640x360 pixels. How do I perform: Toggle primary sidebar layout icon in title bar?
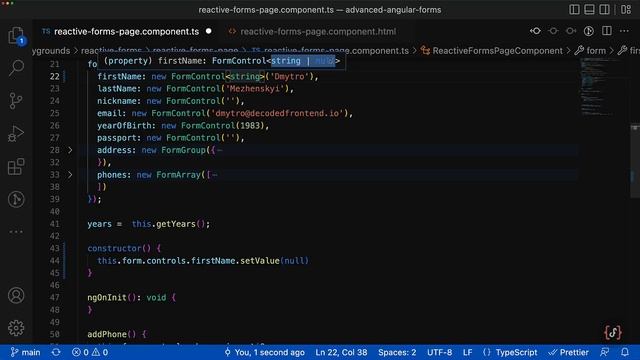coord(574,9)
